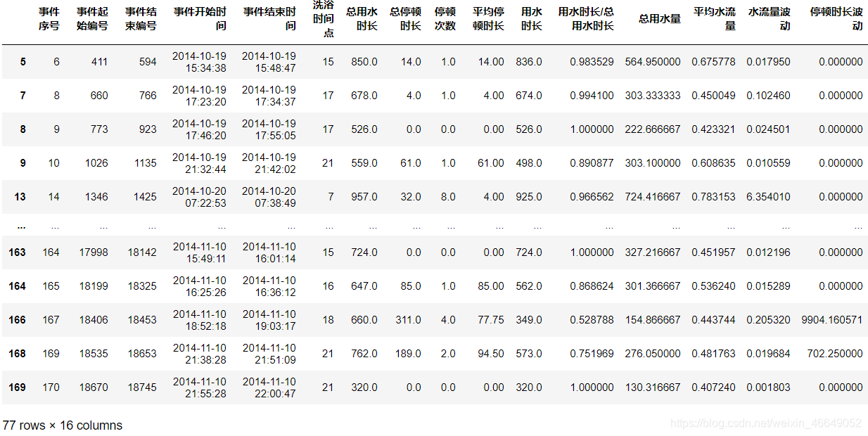The image size is (868, 436).
Task: Click the 总用水时长 column header
Action: (362, 19)
